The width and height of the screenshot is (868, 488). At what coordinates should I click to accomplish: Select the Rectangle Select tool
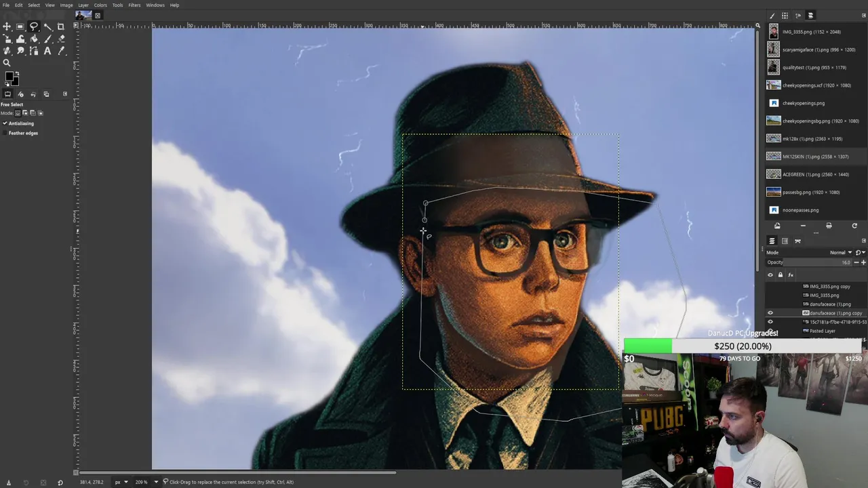(x=20, y=26)
